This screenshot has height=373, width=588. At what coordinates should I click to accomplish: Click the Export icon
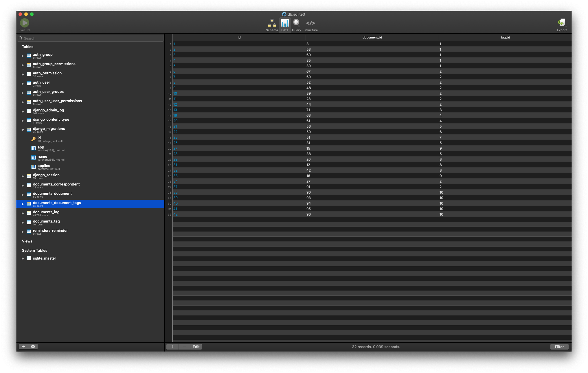562,23
